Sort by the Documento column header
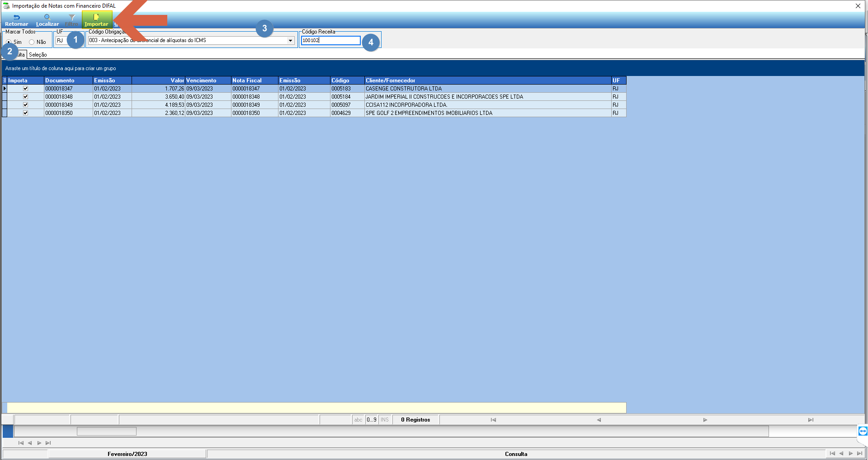The width and height of the screenshot is (868, 460). coord(68,81)
